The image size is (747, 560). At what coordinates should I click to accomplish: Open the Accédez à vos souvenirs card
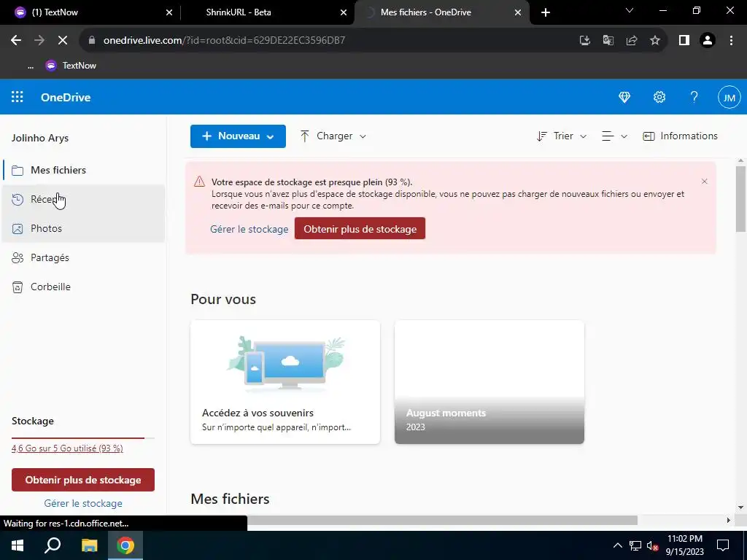(285, 382)
